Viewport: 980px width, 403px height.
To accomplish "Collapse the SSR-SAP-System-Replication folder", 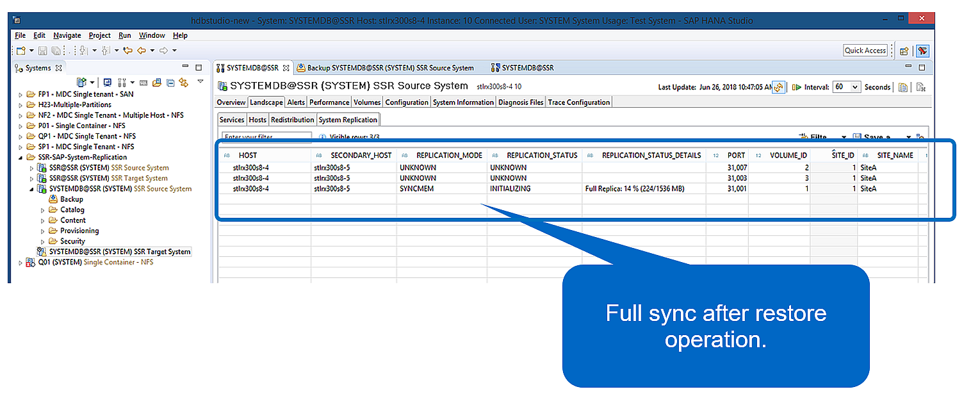I will [x=20, y=158].
